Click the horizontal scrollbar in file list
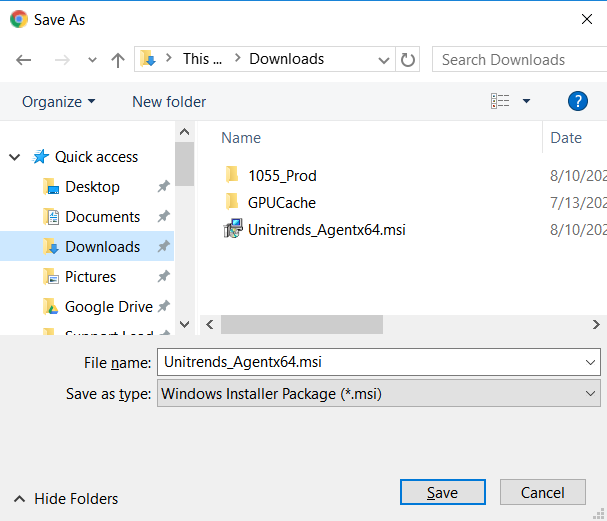The height and width of the screenshot is (521, 607). [302, 325]
